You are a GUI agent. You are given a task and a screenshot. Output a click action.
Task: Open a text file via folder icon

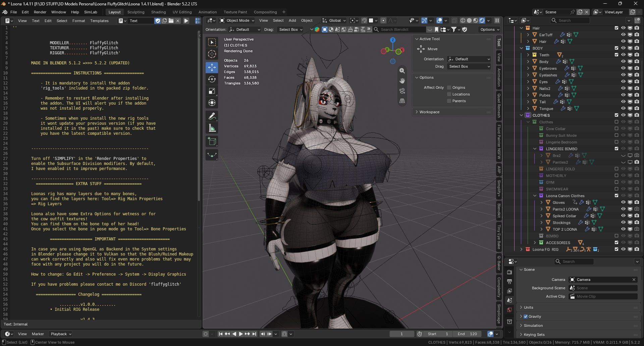coord(171,21)
